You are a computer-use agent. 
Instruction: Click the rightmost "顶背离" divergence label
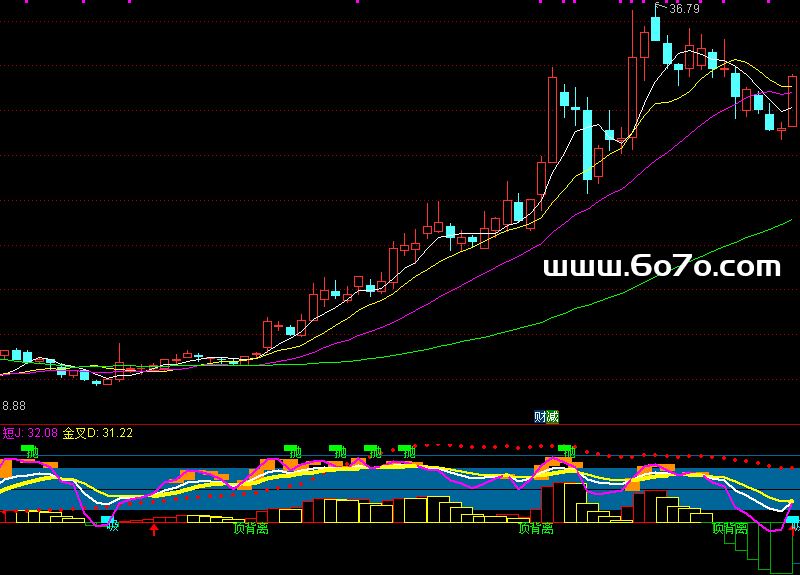coord(730,527)
